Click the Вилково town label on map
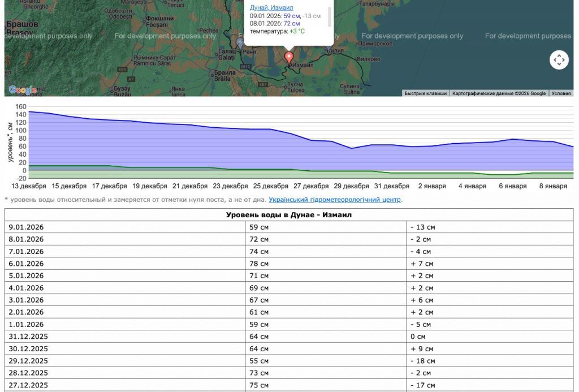The width and height of the screenshot is (579, 392). [368, 59]
